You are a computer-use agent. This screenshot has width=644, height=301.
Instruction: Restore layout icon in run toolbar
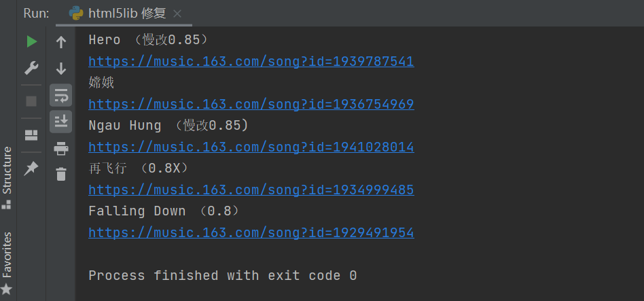pos(31,135)
